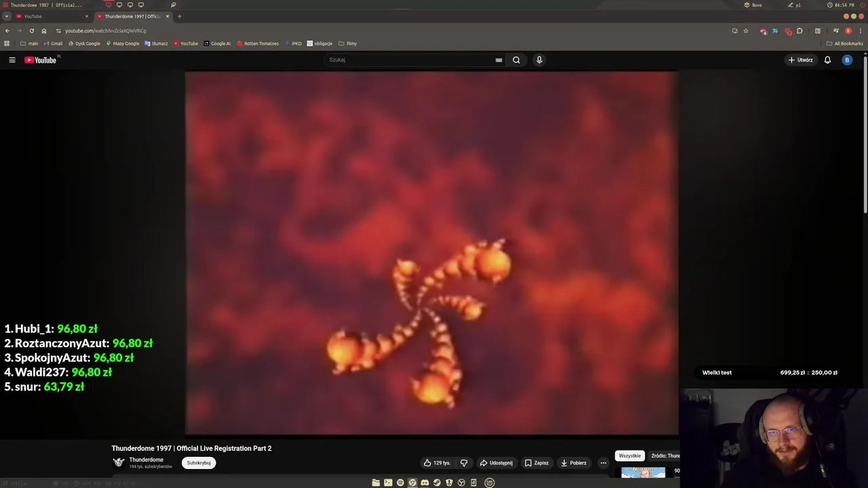This screenshot has height=488, width=868.
Task: Open Spotify from the dock
Action: click(400, 483)
